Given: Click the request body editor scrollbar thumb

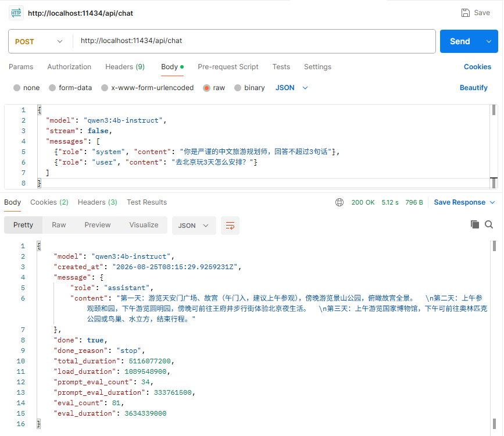Looking at the screenshot, I should [494, 110].
